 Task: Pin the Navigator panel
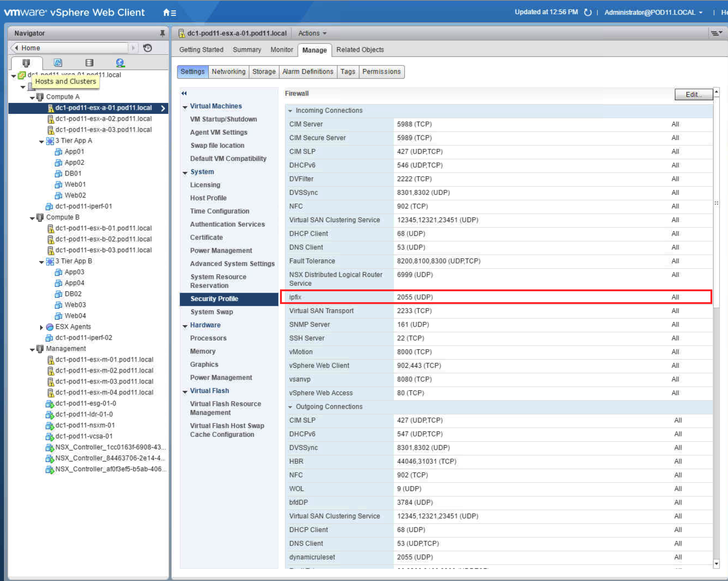pos(162,33)
